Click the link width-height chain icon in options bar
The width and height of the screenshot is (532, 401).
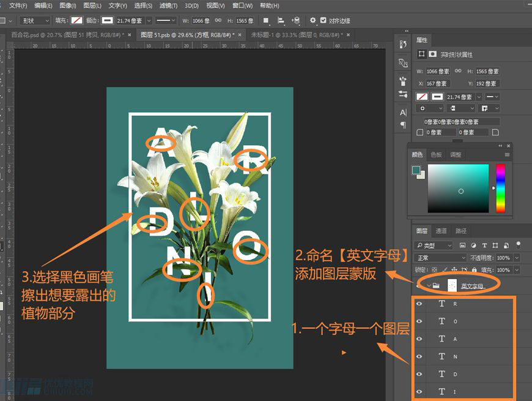pos(217,20)
